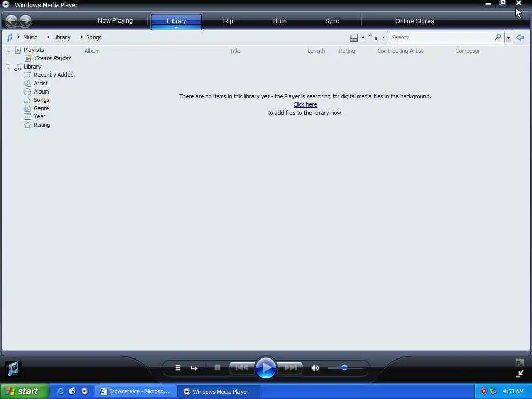Open the Search options dropdown arrow
532x399 pixels.
508,37
